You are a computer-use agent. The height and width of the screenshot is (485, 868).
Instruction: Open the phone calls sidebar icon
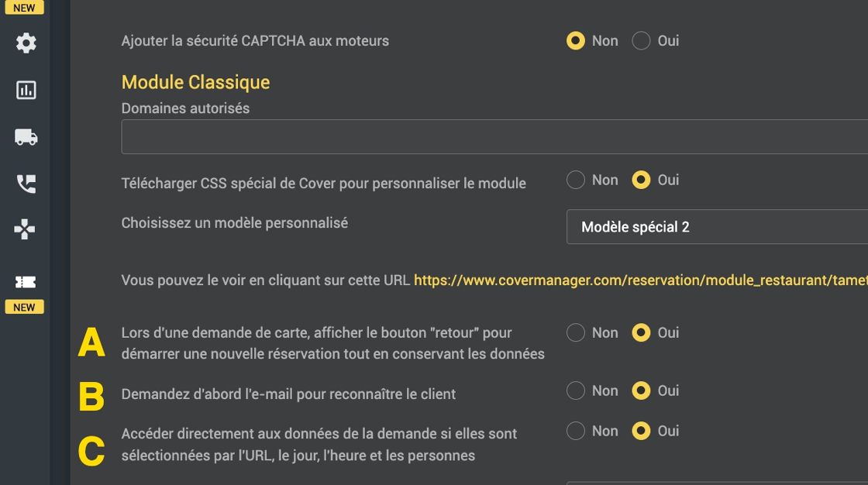(26, 184)
